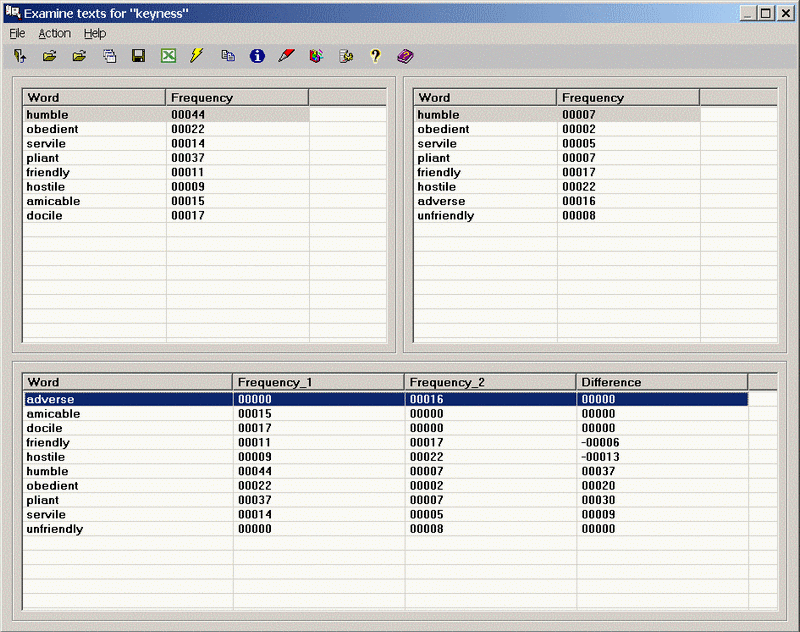This screenshot has width=800, height=632.
Task: Sort bottom table by Frequency_1 header
Action: [318, 382]
